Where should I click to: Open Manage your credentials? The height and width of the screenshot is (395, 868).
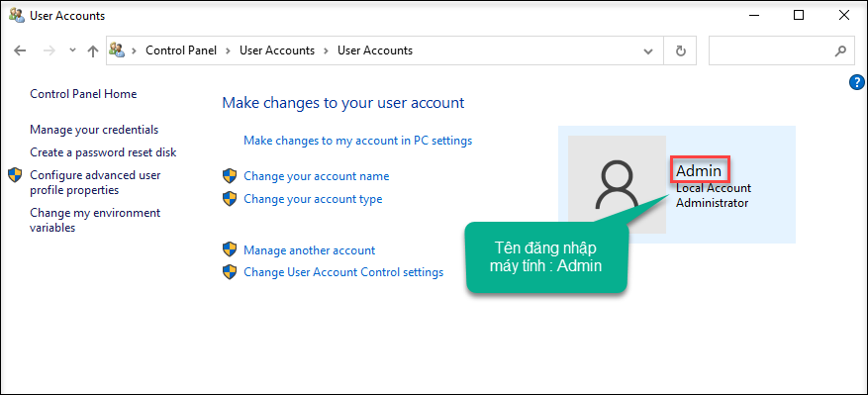tap(94, 130)
